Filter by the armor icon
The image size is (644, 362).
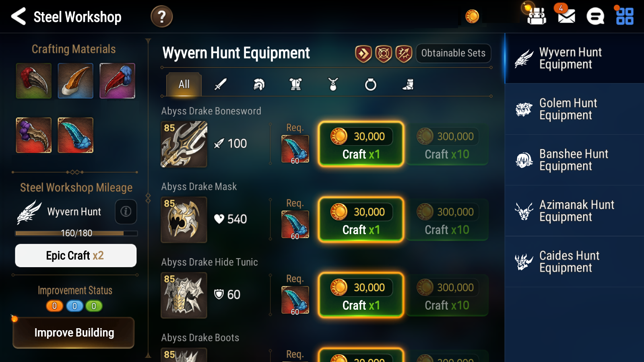click(x=296, y=84)
